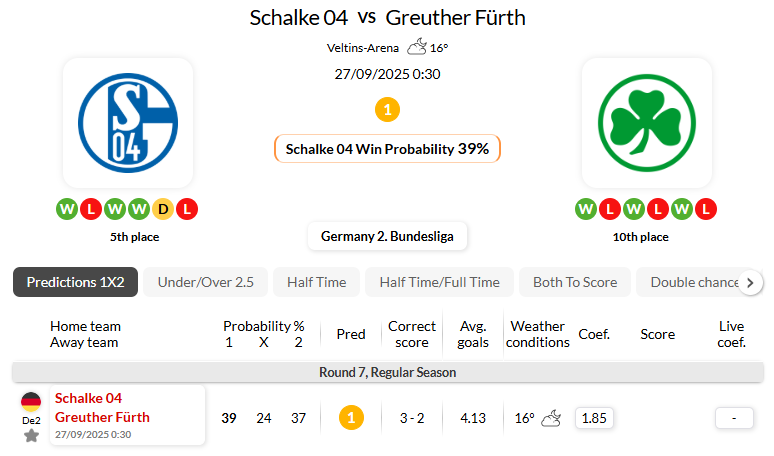Click the live coefficient dash box
This screenshot has height=456, width=774.
point(734,418)
